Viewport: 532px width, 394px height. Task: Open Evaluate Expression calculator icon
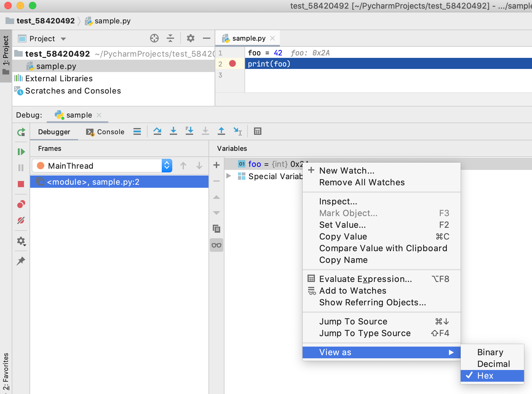258,131
